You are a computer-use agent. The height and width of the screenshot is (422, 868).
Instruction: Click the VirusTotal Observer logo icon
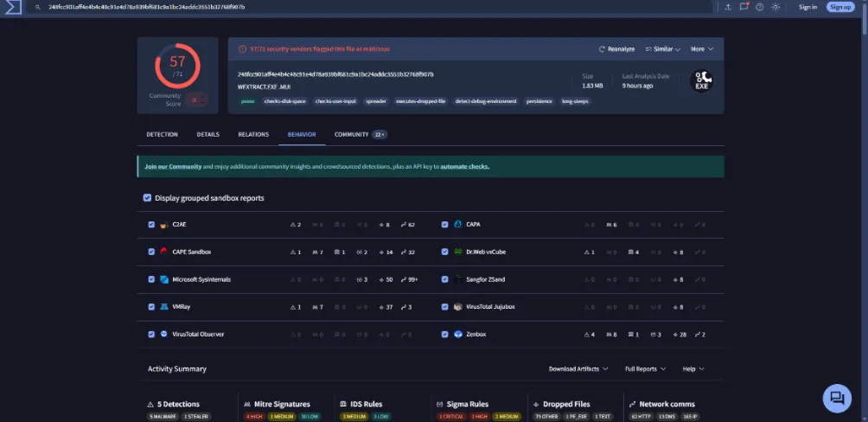(164, 335)
